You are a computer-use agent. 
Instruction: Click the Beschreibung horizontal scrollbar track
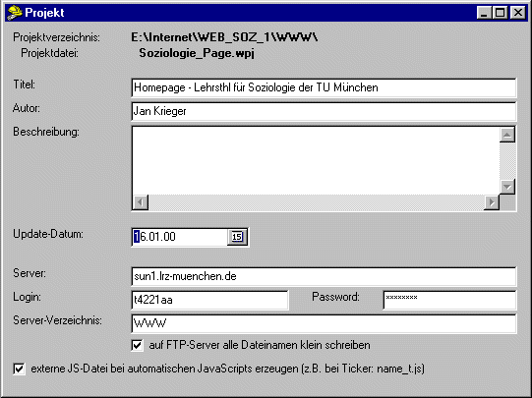(x=316, y=202)
